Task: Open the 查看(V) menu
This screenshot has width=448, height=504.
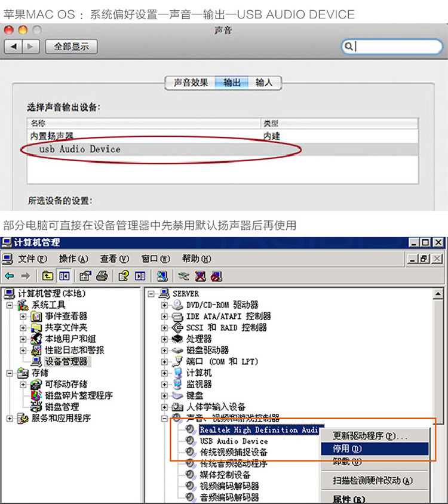Action: (115, 259)
